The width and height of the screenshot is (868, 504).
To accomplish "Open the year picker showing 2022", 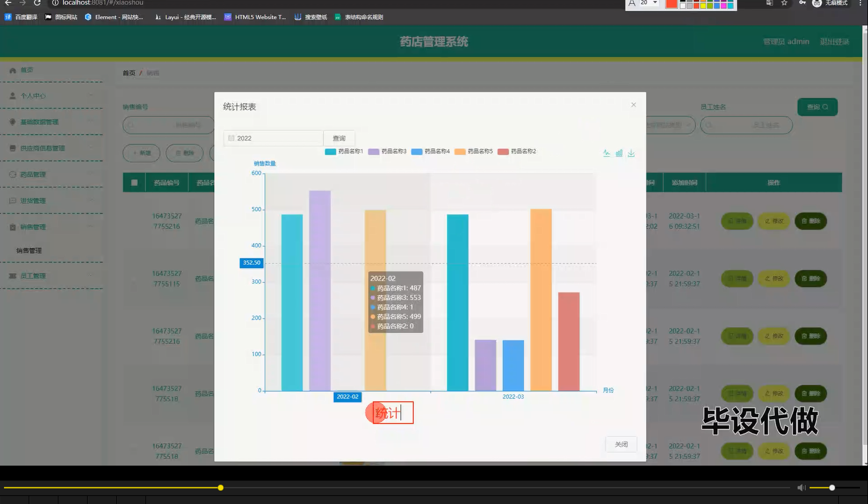I will click(x=273, y=138).
